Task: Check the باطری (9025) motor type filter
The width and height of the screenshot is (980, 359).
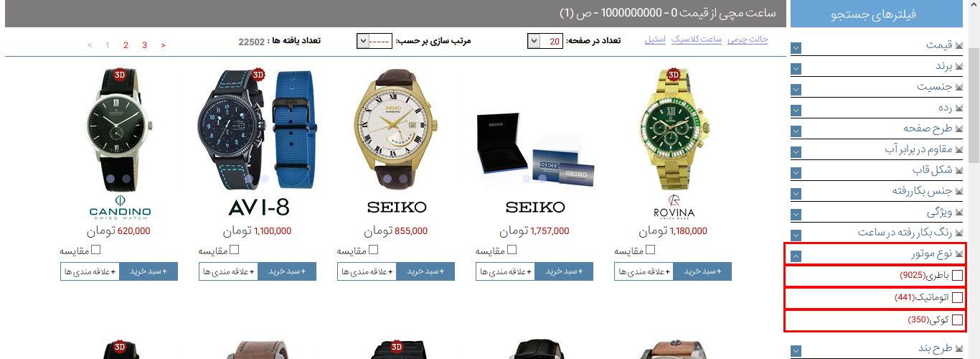Action: pyautogui.click(x=957, y=275)
